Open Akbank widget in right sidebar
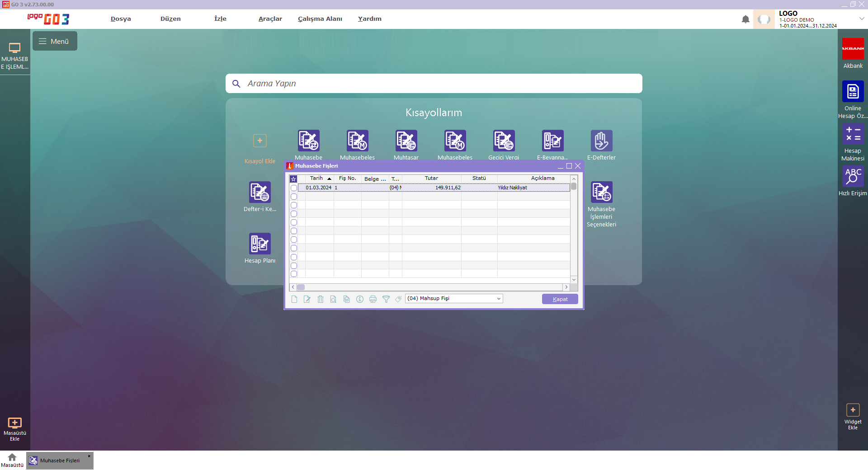This screenshot has width=868, height=470. pos(853,49)
